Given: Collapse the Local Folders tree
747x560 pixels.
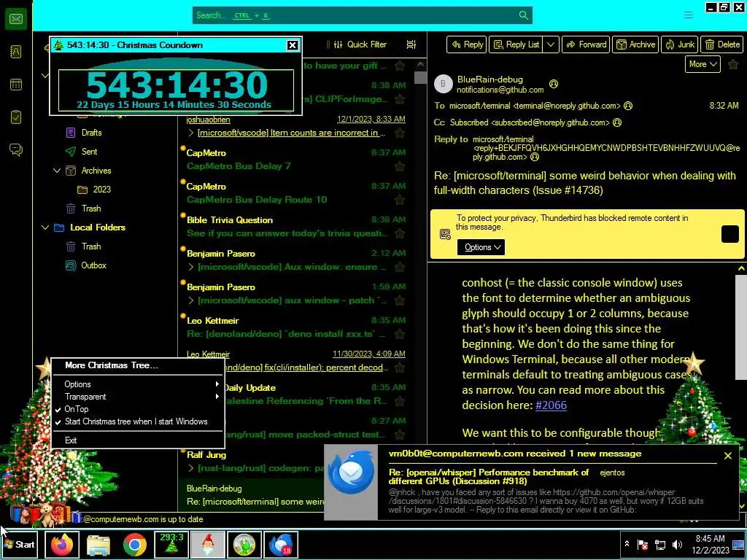Looking at the screenshot, I should 45,227.
